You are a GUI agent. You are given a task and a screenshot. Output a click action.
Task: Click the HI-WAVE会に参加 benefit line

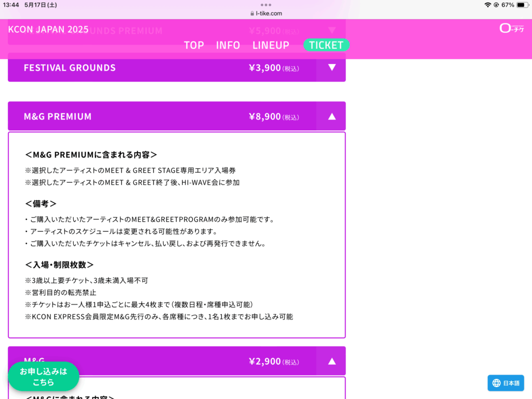pyautogui.click(x=132, y=182)
